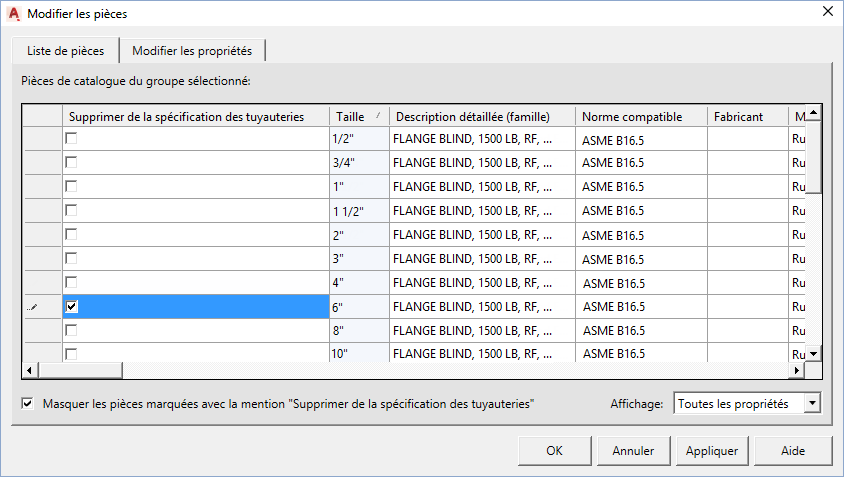Click the horizontal scrollbar thumb

click(x=78, y=370)
